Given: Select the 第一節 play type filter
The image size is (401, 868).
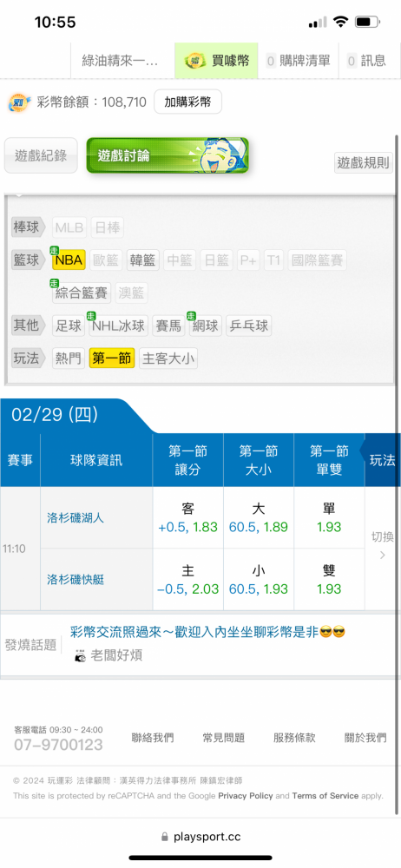Looking at the screenshot, I should pyautogui.click(x=112, y=358).
